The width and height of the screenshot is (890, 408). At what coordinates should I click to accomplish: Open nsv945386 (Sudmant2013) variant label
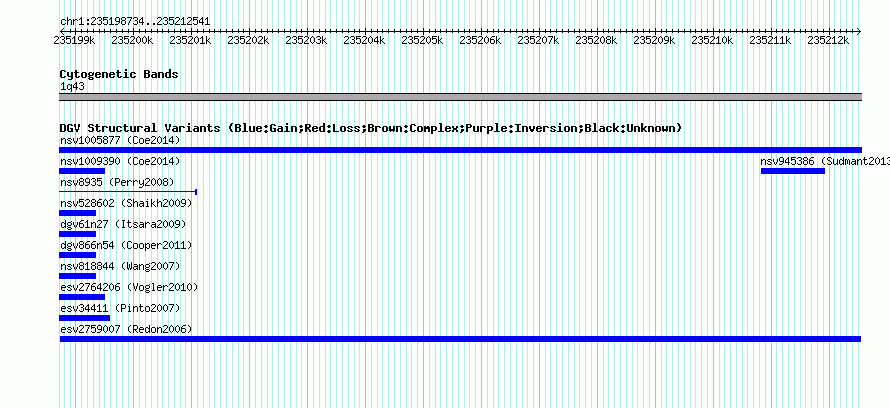(x=825, y=162)
